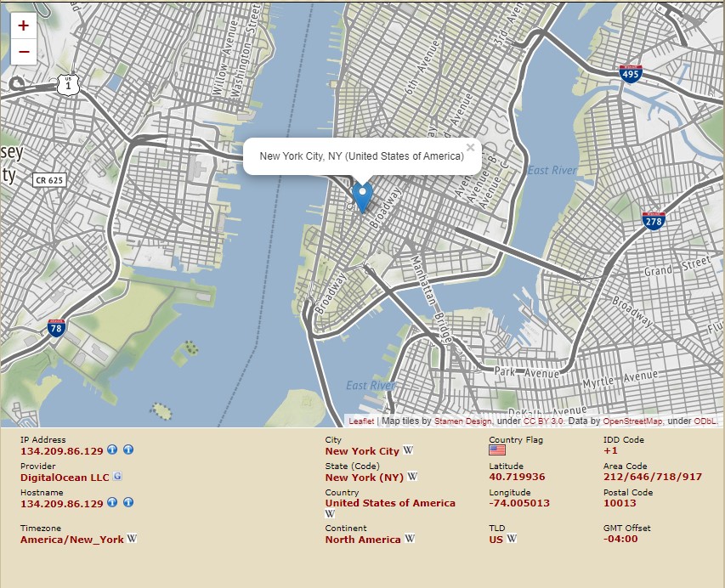Click the I-495 highway shield on map

(630, 74)
